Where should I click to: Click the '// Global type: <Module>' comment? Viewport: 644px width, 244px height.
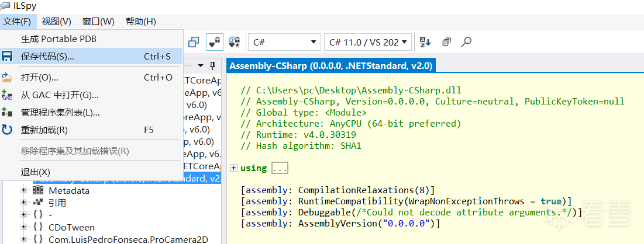(304, 112)
